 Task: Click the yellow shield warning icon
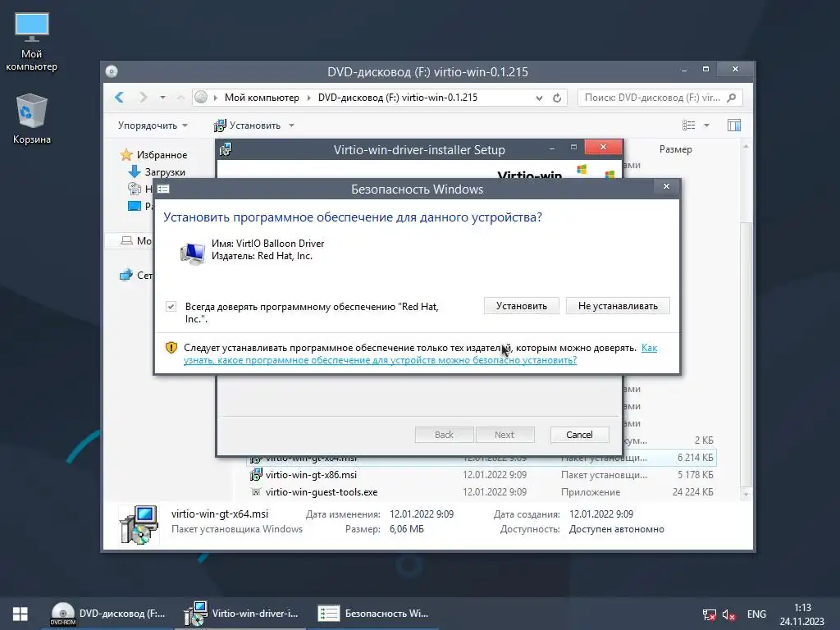coord(171,348)
